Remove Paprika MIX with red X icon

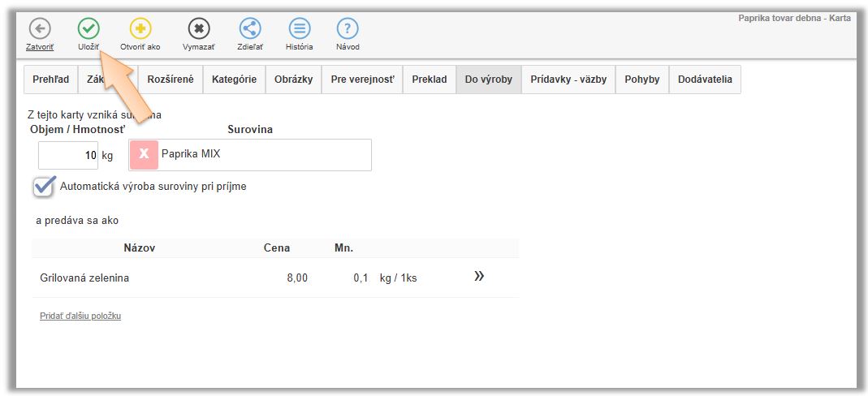(x=144, y=154)
